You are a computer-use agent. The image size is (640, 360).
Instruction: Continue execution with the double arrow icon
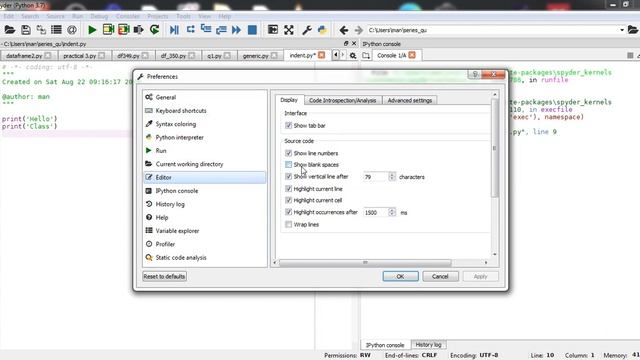coord(236,30)
